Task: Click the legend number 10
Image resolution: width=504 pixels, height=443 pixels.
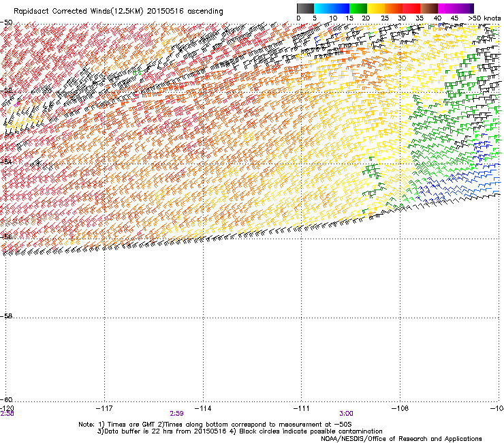Action: click(333, 18)
